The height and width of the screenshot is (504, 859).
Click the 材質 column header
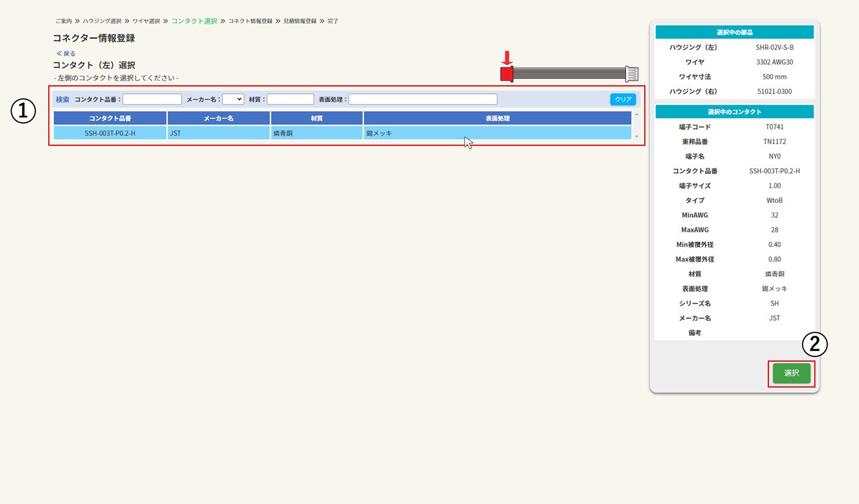(317, 118)
